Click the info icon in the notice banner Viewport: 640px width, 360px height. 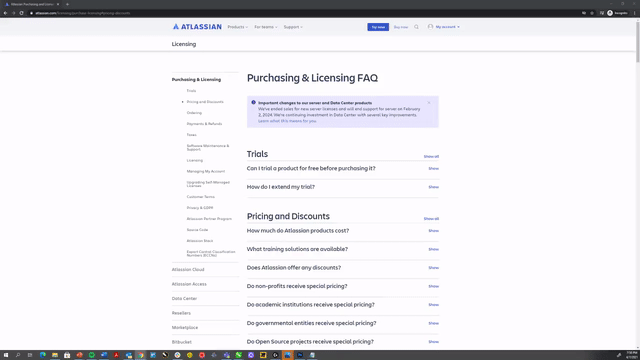pyautogui.click(x=253, y=102)
